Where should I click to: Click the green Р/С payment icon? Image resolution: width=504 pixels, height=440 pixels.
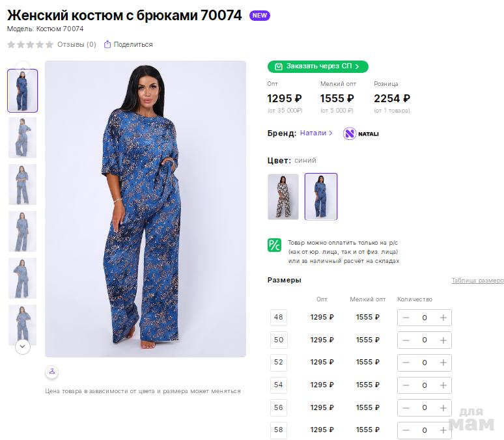[274, 245]
